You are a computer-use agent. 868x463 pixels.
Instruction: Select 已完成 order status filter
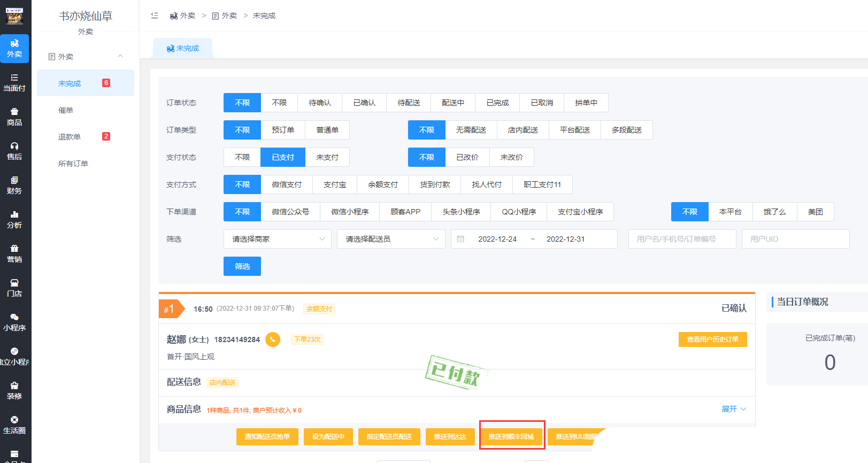point(497,103)
